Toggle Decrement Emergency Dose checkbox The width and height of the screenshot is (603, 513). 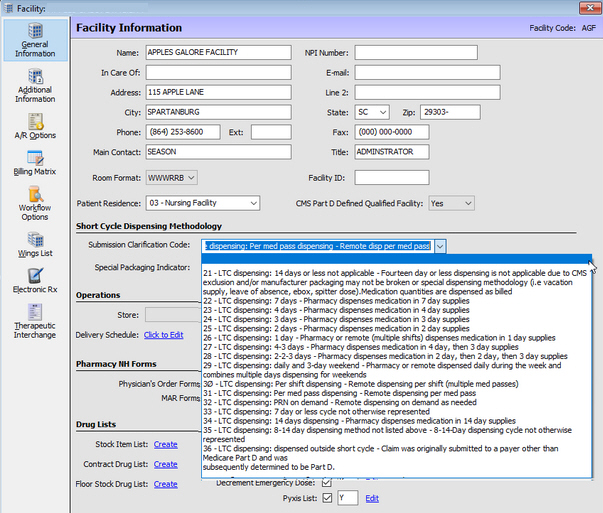pos(326,482)
